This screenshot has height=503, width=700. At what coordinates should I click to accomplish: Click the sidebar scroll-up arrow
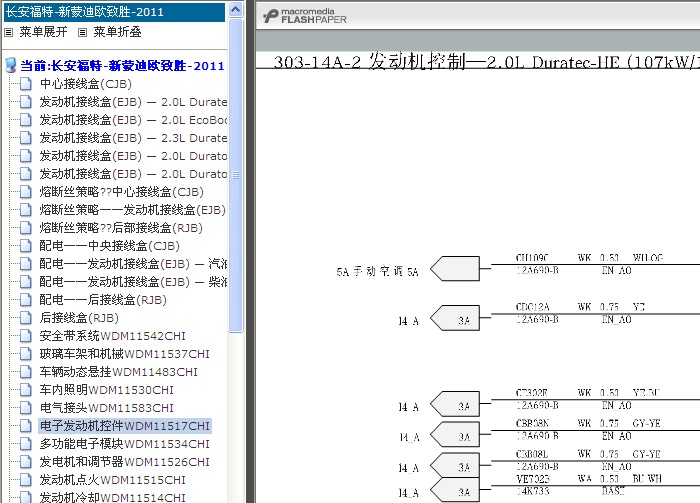tap(235, 9)
